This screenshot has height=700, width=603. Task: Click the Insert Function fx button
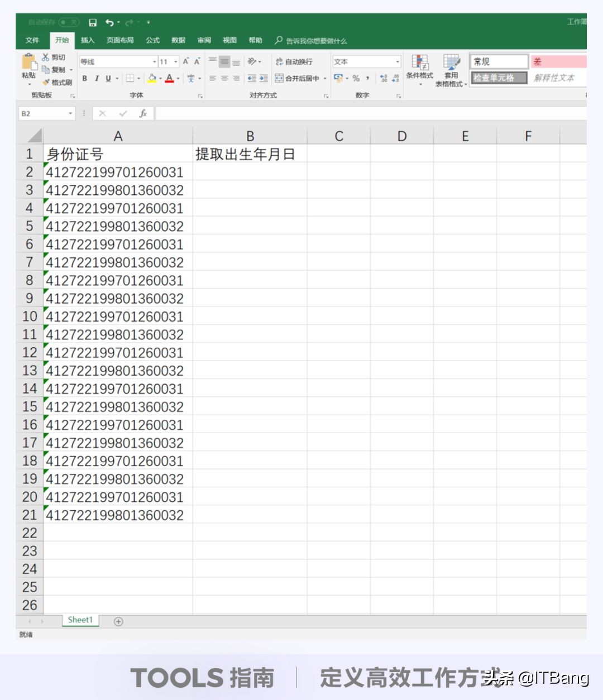pos(143,113)
